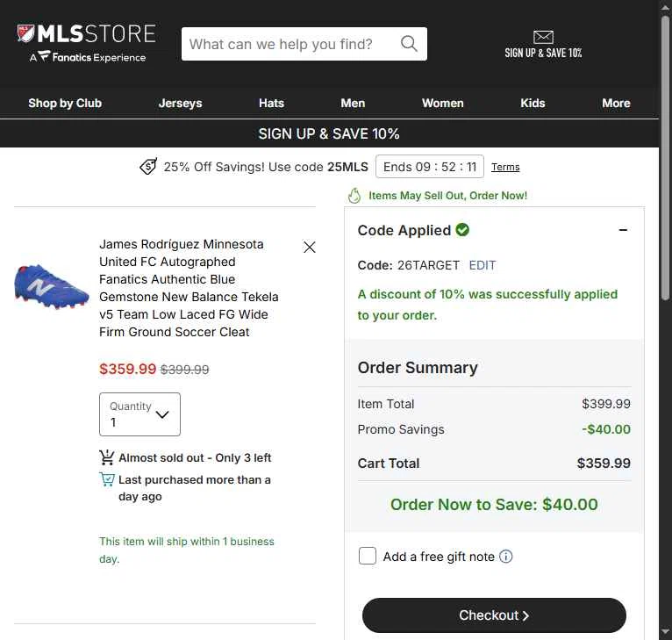The height and width of the screenshot is (640, 672).
Task: Enable the free gift note checkbox
Action: pos(368,556)
